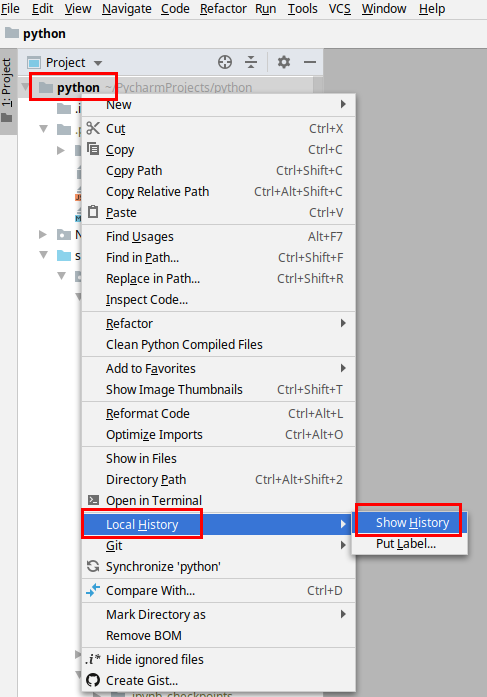Select Copy Path from context menu
Viewport: 487px width, 697px height.
[219, 170]
